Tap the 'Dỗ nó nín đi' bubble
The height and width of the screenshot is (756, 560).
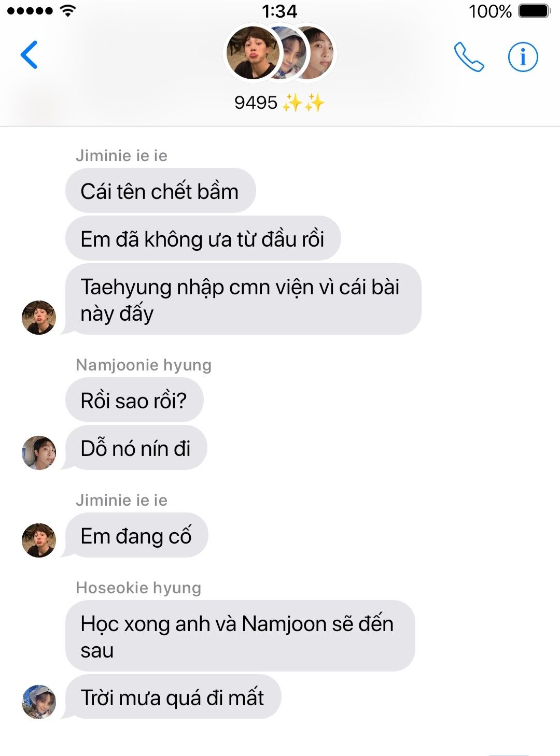pos(136,447)
